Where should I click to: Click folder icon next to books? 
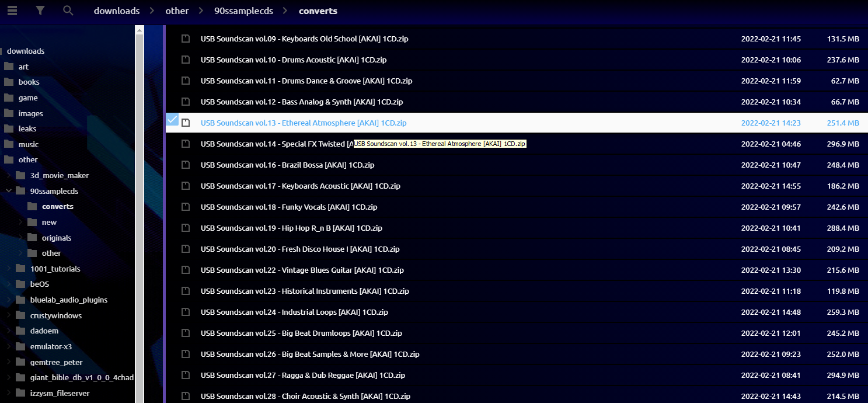click(9, 82)
